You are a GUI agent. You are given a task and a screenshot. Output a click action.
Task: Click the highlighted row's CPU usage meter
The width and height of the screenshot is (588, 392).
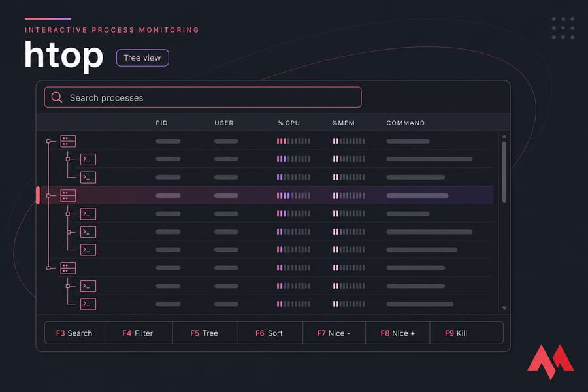click(293, 195)
